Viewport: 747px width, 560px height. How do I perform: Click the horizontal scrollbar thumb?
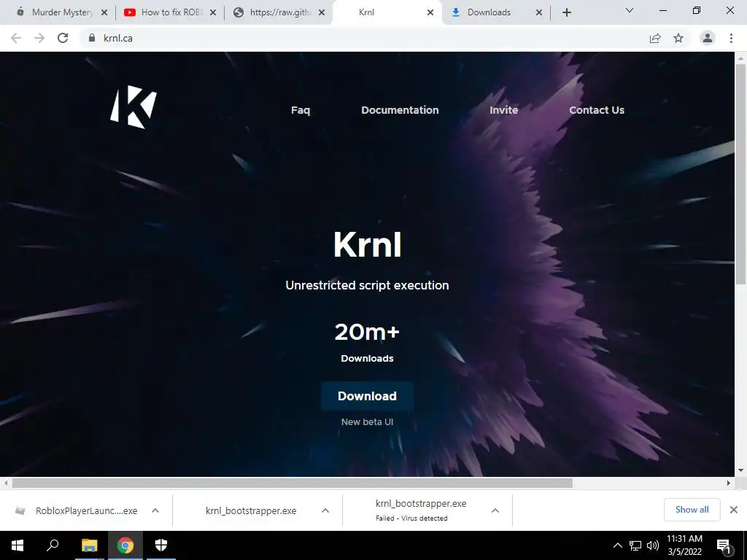click(292, 483)
